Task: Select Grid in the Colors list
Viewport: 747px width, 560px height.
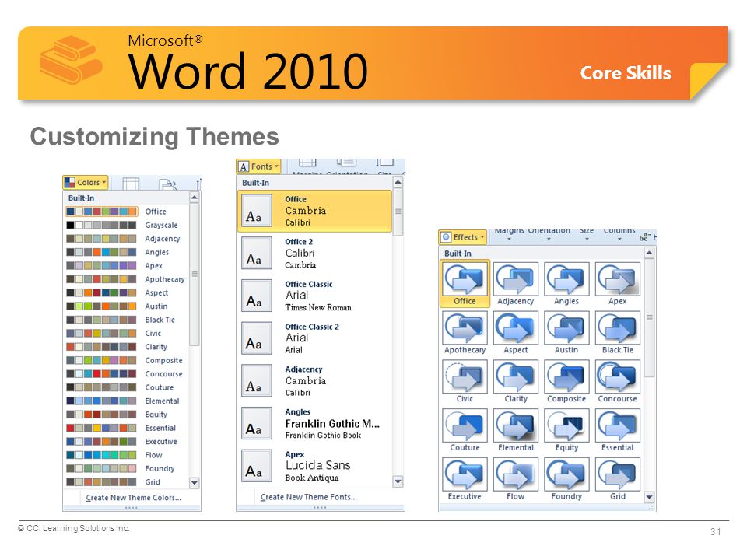Action: (153, 482)
